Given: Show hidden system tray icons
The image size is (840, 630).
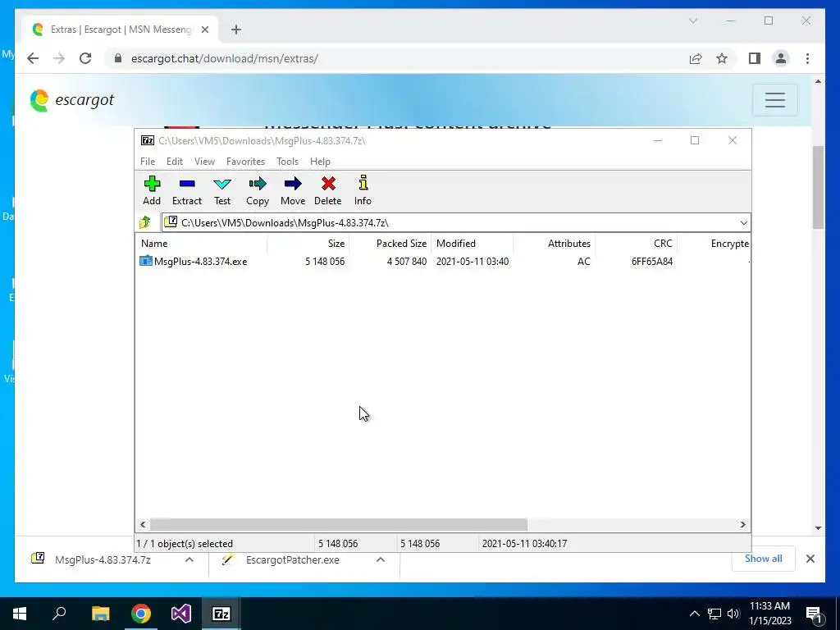Looking at the screenshot, I should tap(694, 614).
